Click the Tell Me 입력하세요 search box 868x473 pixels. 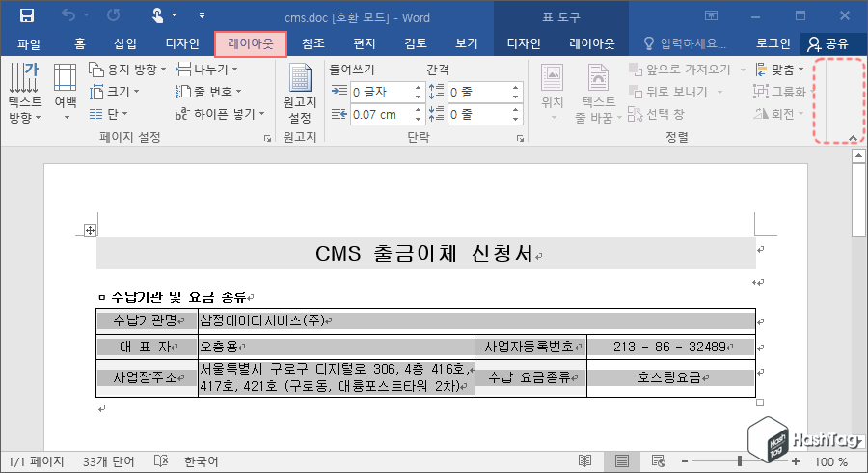686,43
